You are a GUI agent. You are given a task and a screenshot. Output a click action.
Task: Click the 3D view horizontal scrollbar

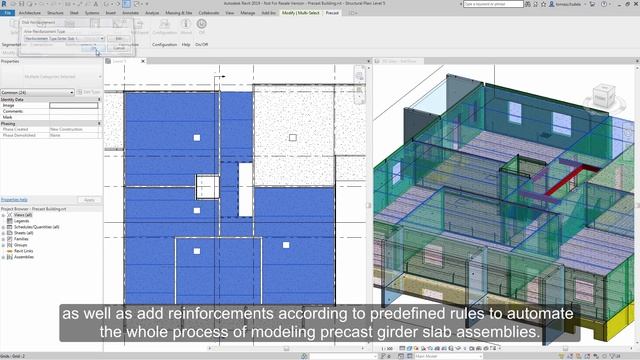point(565,348)
